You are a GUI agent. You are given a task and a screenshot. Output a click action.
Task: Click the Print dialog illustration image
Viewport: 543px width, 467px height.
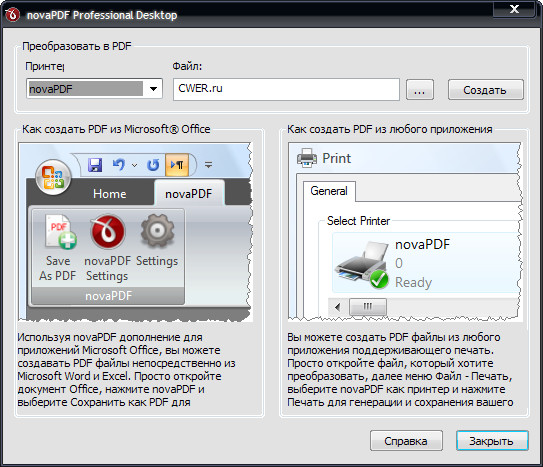point(405,232)
